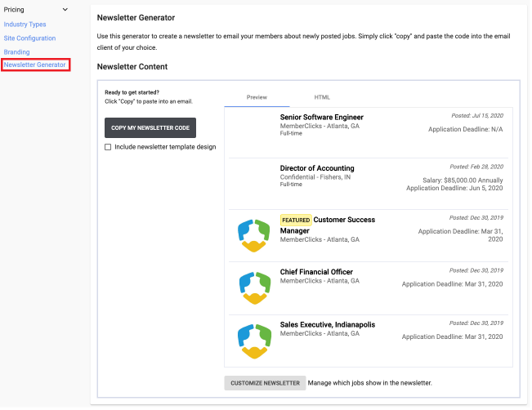
Task: Click MemberClicks logo beside Sales Executive listing
Action: (x=254, y=341)
